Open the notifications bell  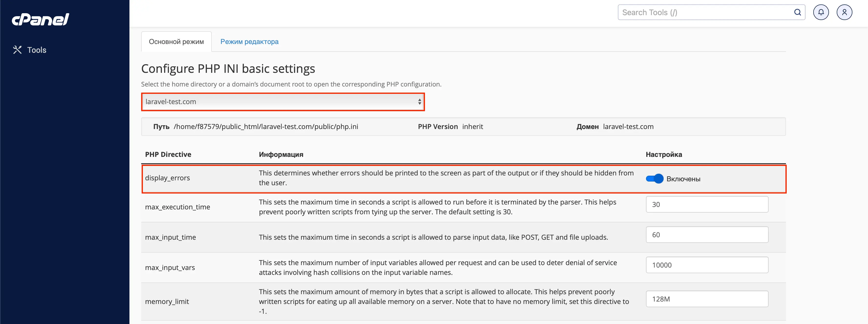821,12
